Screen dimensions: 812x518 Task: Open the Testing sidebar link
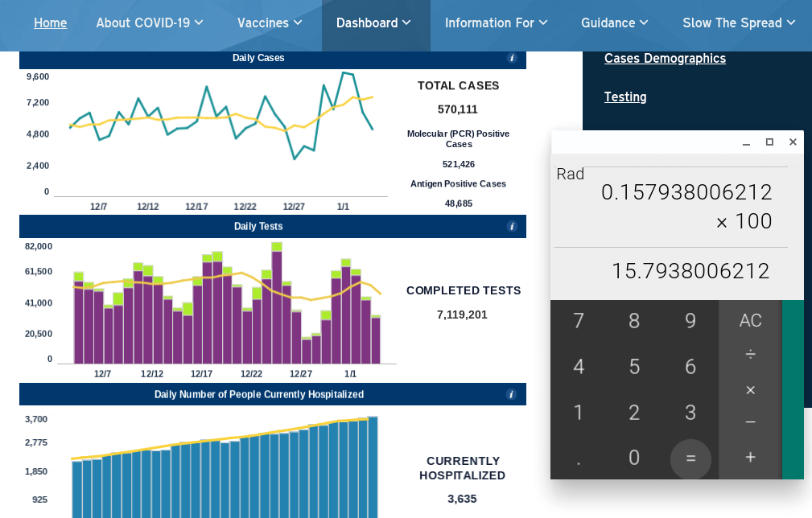(x=625, y=97)
